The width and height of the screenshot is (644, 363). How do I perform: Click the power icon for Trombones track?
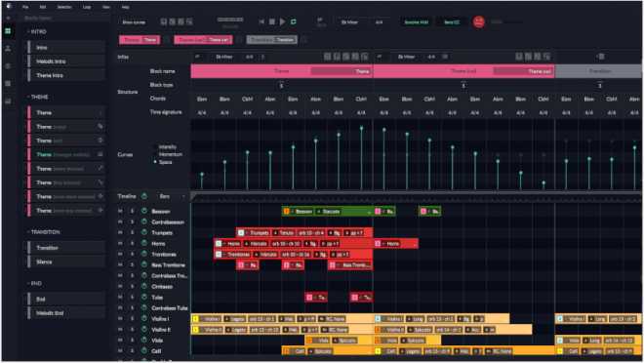(144, 254)
